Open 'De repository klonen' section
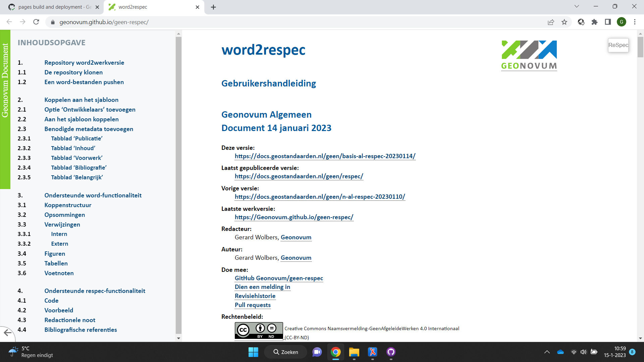This screenshot has height=362, width=644. pyautogui.click(x=73, y=72)
